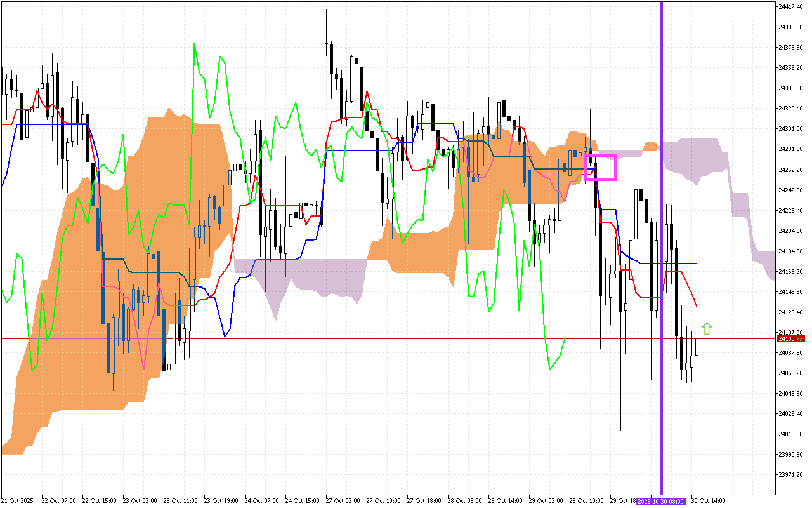Image resolution: width=812 pixels, height=508 pixels.
Task: Click the 24301.00 label on the price axis
Action: tap(790, 128)
